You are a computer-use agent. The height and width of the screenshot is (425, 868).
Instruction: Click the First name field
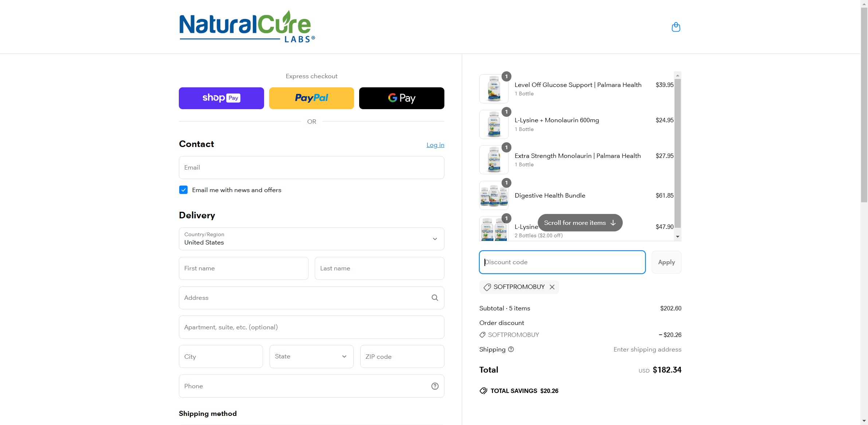pyautogui.click(x=244, y=268)
